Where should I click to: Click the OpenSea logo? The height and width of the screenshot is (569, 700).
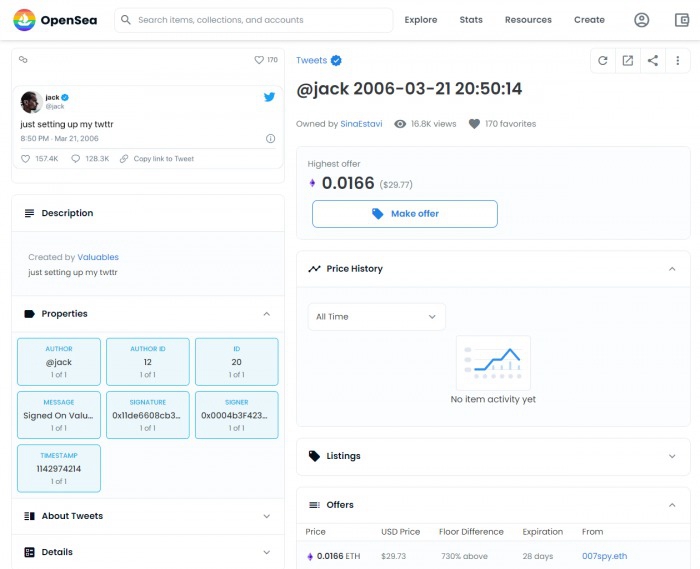(55, 20)
